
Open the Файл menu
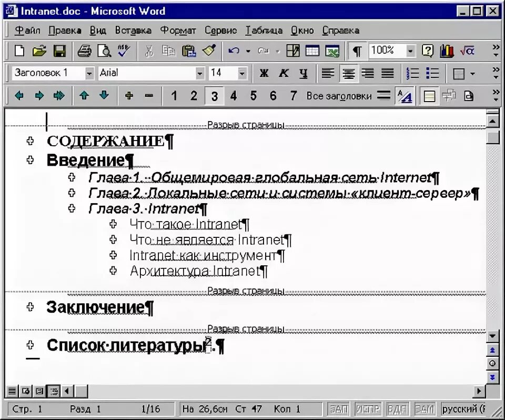(27, 31)
